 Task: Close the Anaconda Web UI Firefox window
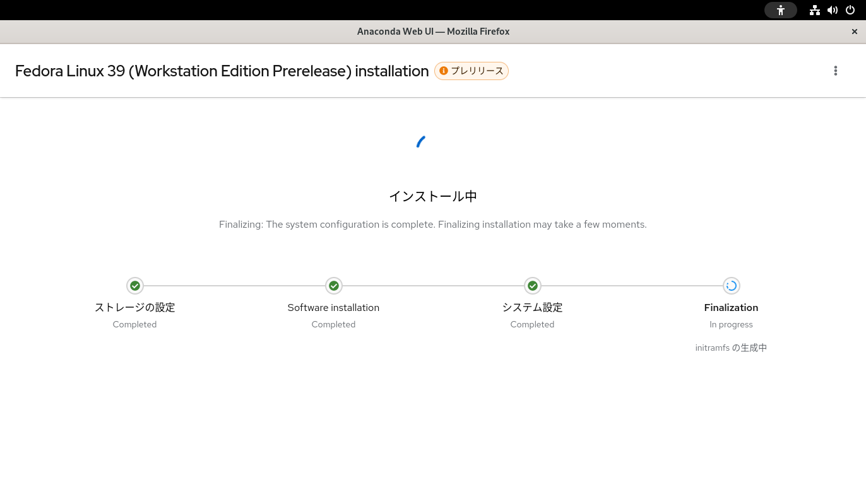(x=855, y=32)
